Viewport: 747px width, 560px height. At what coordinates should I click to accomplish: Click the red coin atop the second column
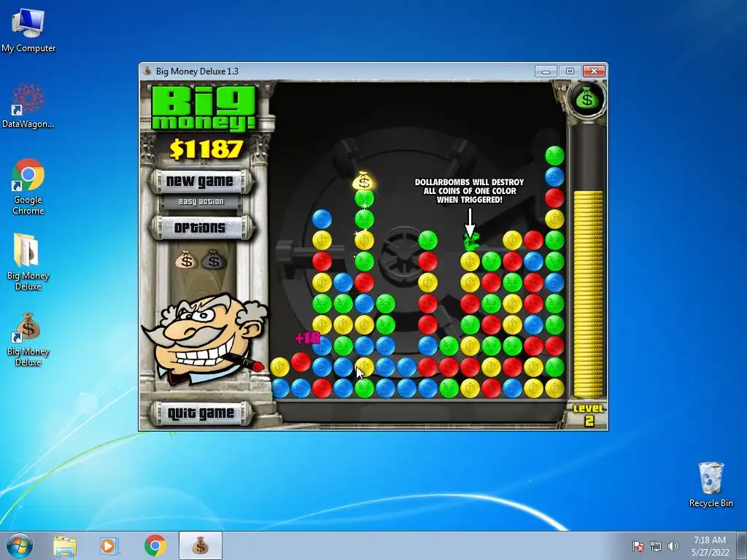pos(301,362)
